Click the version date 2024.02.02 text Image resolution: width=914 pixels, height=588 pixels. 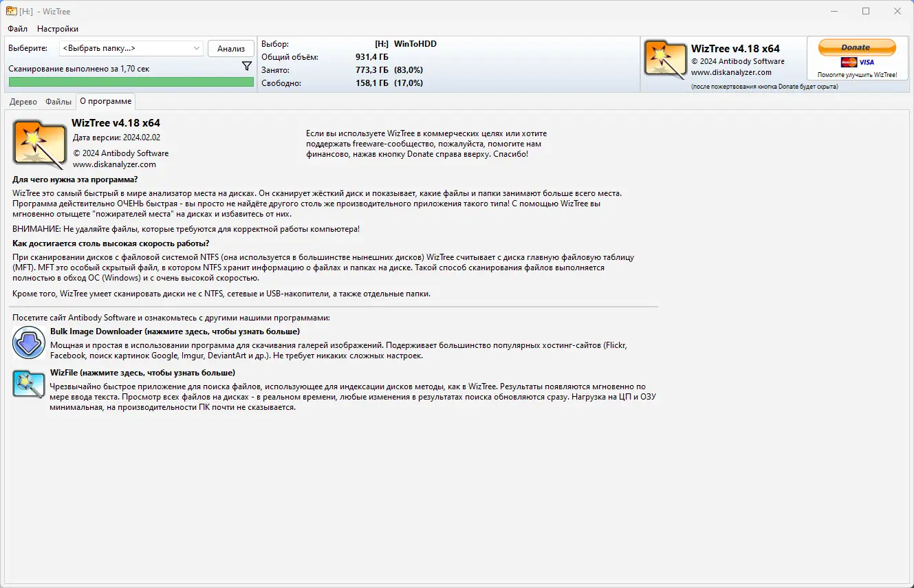coord(116,138)
